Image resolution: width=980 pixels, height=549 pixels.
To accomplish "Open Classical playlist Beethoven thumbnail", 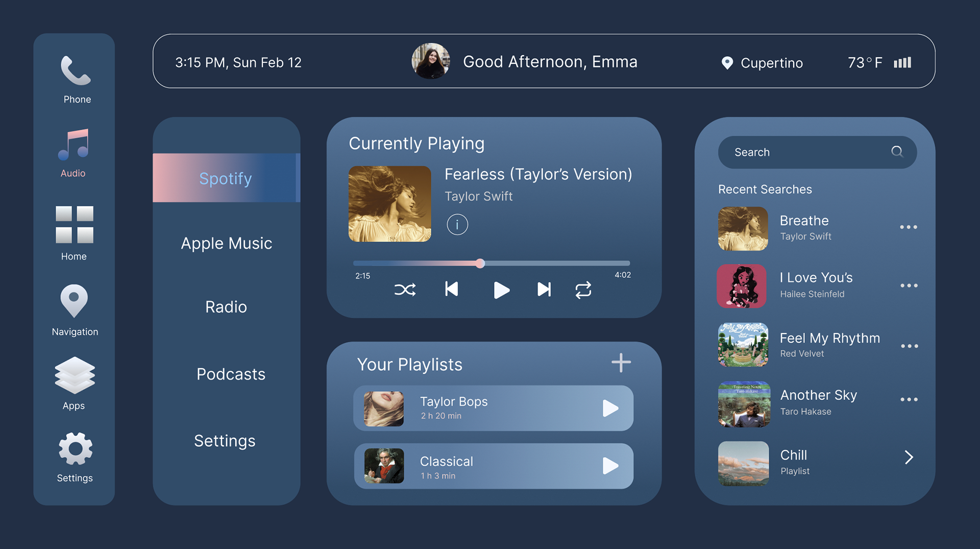I will 384,466.
